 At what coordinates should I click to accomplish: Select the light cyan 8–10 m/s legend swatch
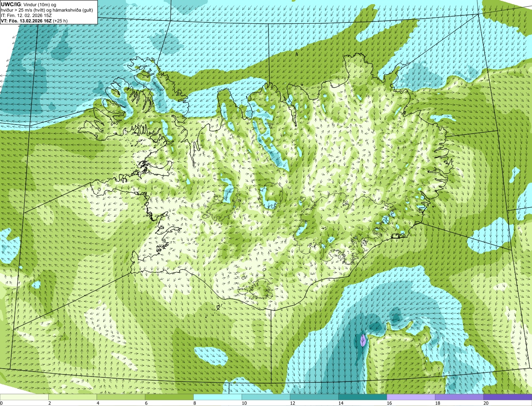coord(218,397)
